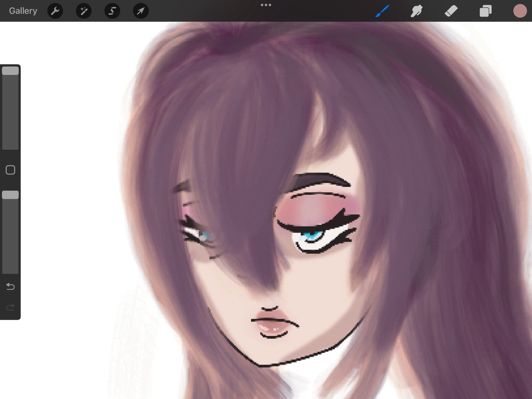Tap the square modify button in sidebar

tap(10, 170)
